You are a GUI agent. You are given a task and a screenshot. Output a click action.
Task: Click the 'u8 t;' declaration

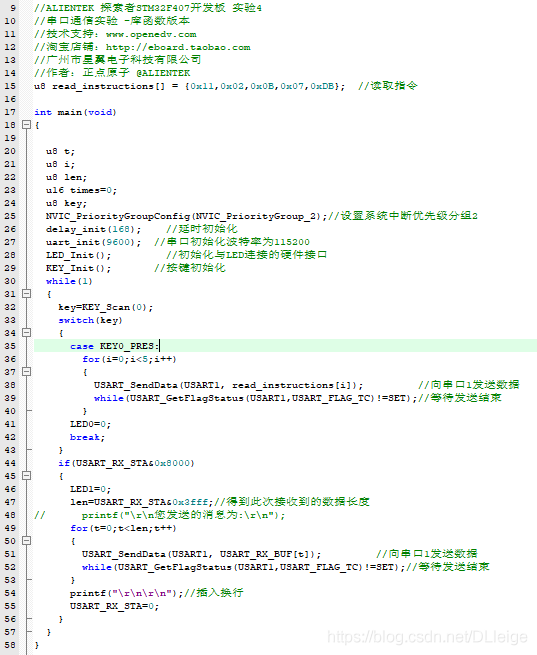click(x=60, y=151)
